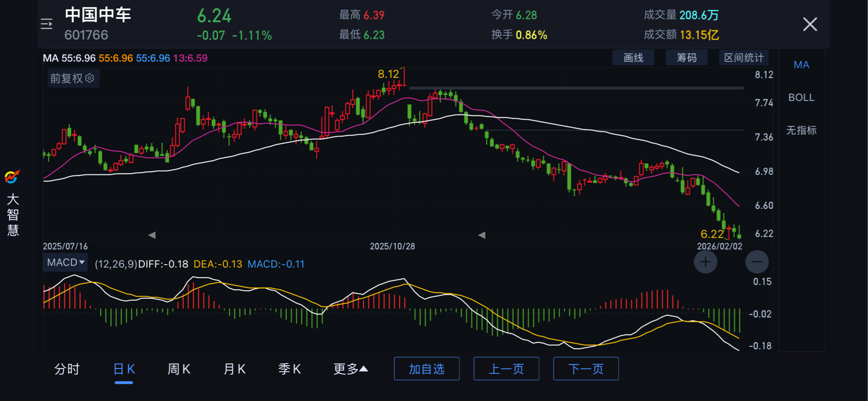Close the chart with the X icon
Image resolution: width=868 pixels, height=401 pixels.
click(x=810, y=24)
